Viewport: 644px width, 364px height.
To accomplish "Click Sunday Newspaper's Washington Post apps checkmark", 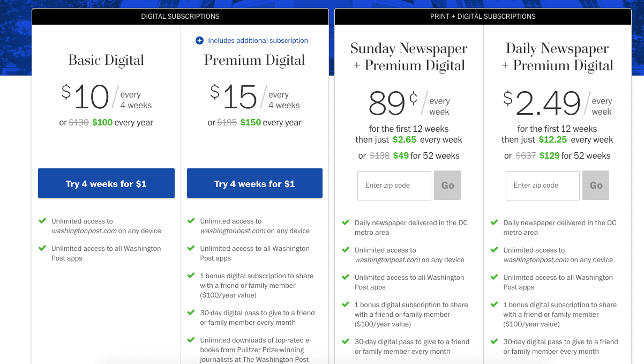I will point(346,277).
